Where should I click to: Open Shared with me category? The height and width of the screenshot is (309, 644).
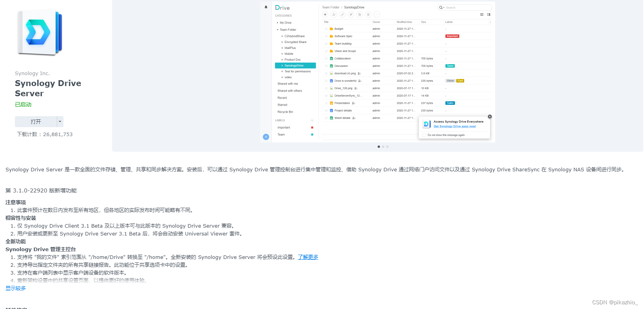coord(288,84)
